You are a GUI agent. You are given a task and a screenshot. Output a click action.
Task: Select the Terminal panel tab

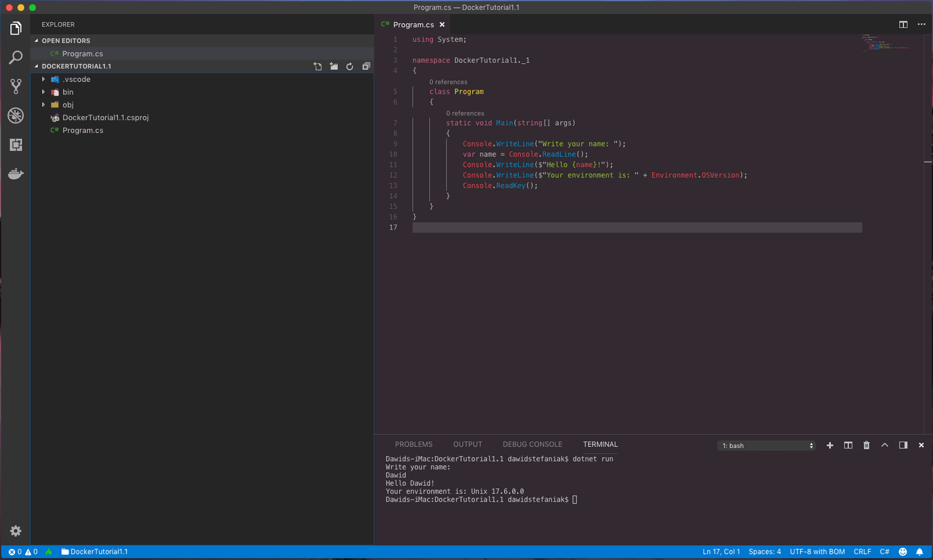(600, 445)
